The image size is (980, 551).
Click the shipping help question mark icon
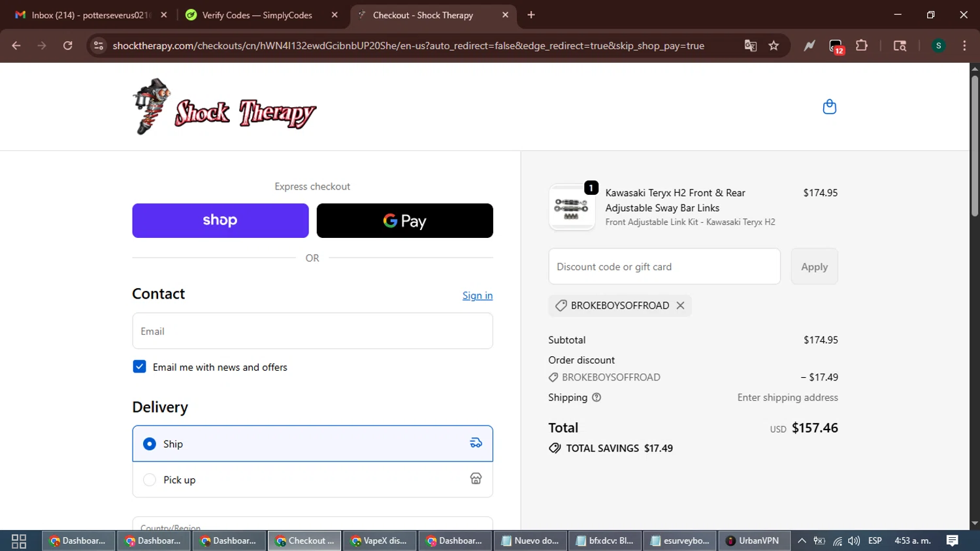(x=596, y=397)
